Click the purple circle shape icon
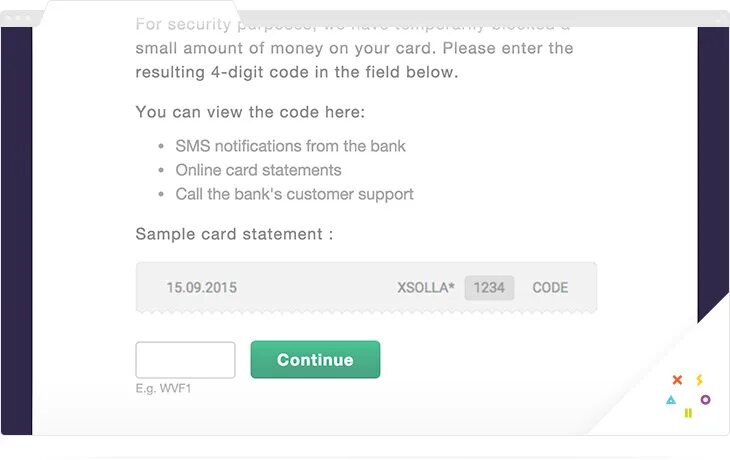 click(x=705, y=400)
